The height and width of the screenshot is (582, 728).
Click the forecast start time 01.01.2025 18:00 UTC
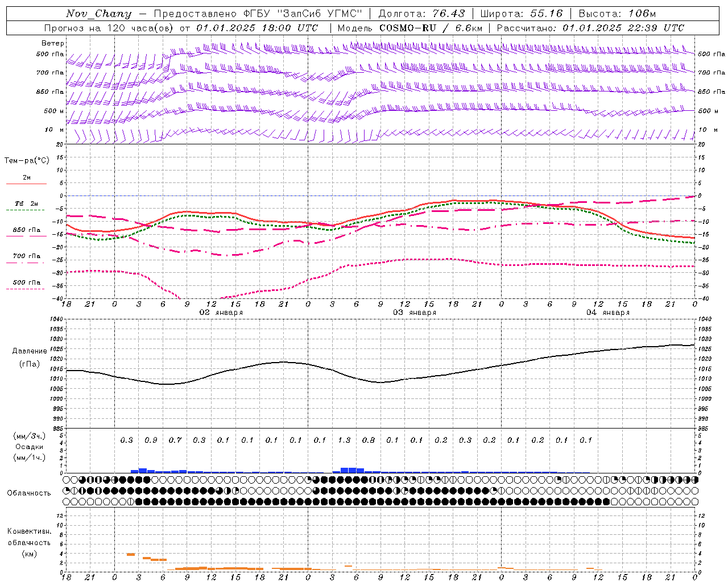257,28
